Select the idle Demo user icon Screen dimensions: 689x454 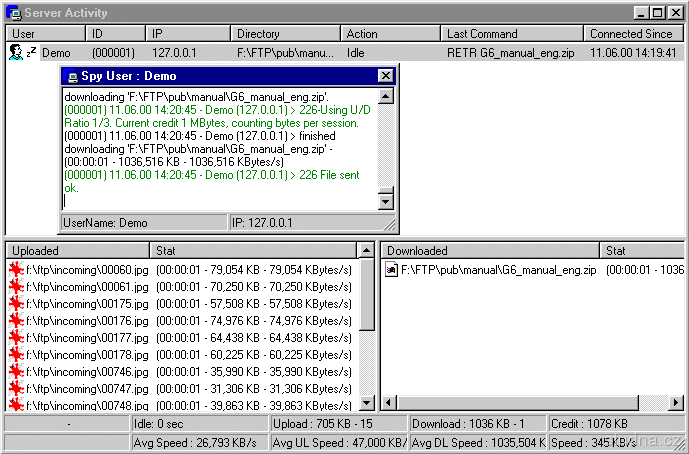pos(18,52)
